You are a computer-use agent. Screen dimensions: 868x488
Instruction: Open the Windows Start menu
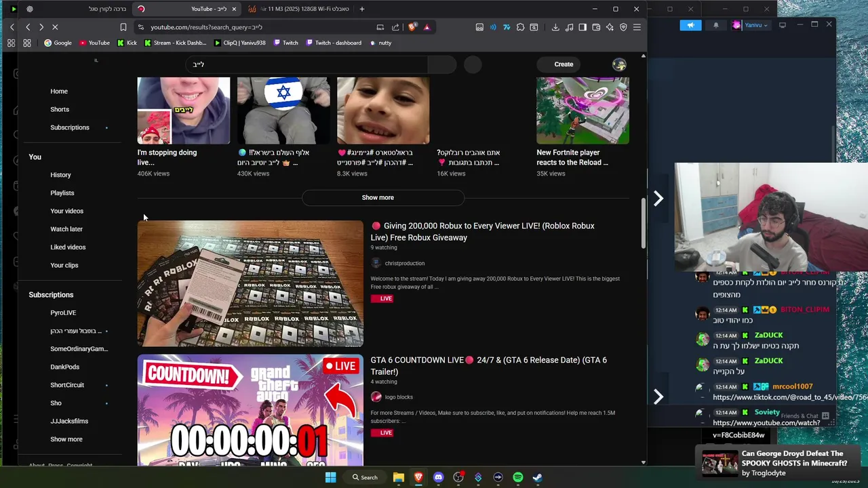point(330,477)
